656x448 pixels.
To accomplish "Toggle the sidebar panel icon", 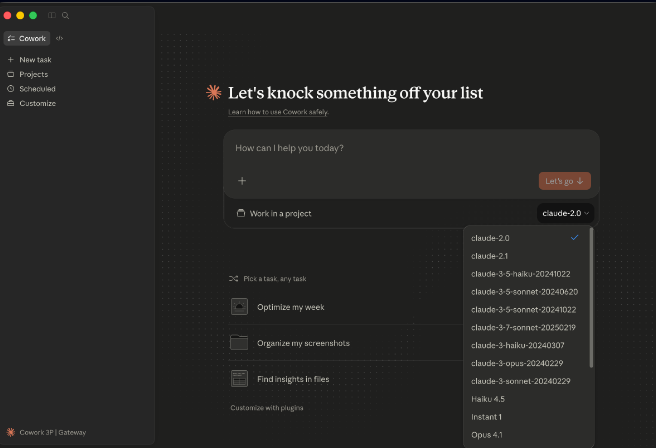I will (52, 15).
